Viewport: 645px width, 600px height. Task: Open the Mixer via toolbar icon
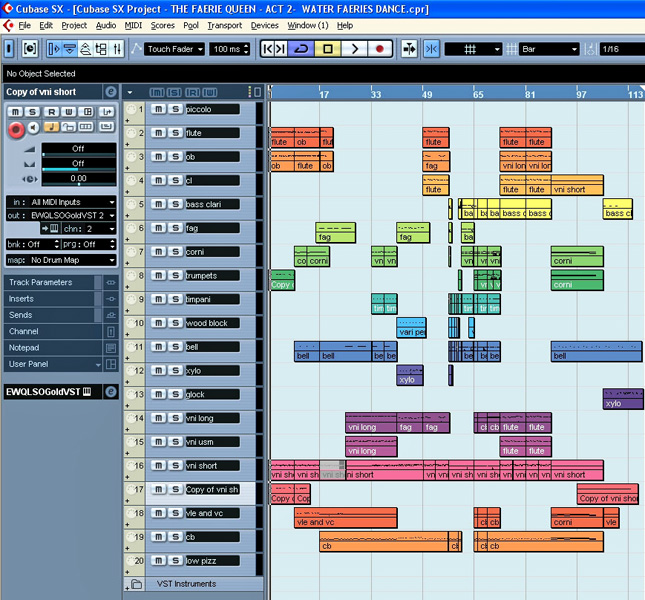[x=117, y=49]
